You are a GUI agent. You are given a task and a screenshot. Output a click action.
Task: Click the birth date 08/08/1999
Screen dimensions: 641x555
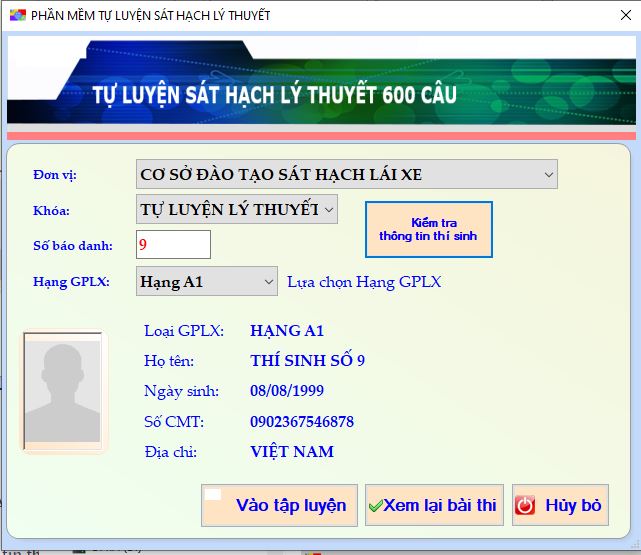[x=287, y=391]
